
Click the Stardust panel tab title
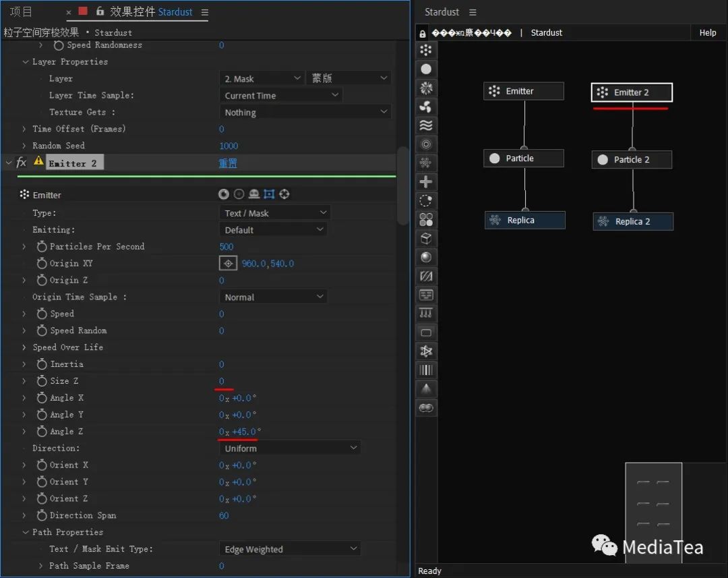442,12
